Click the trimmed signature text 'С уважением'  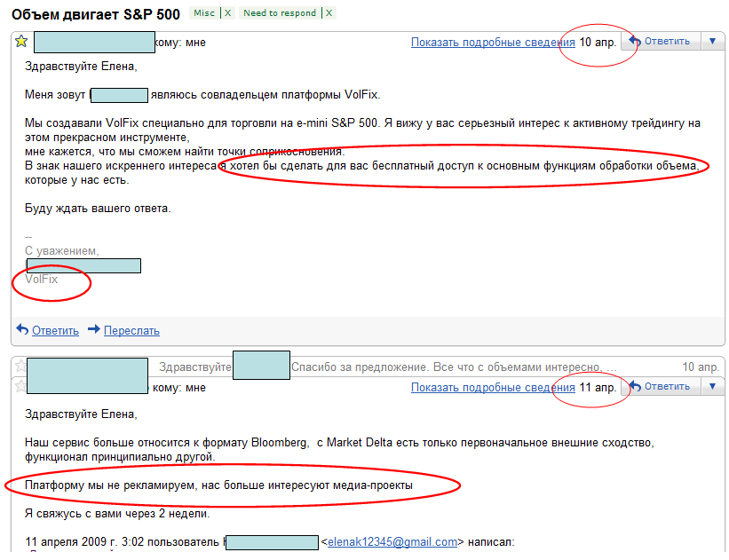tap(62, 250)
